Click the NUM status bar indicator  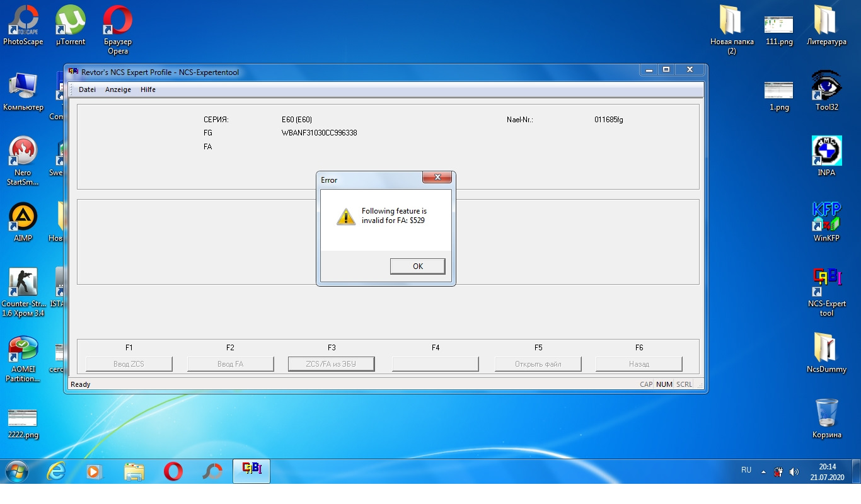coord(664,384)
